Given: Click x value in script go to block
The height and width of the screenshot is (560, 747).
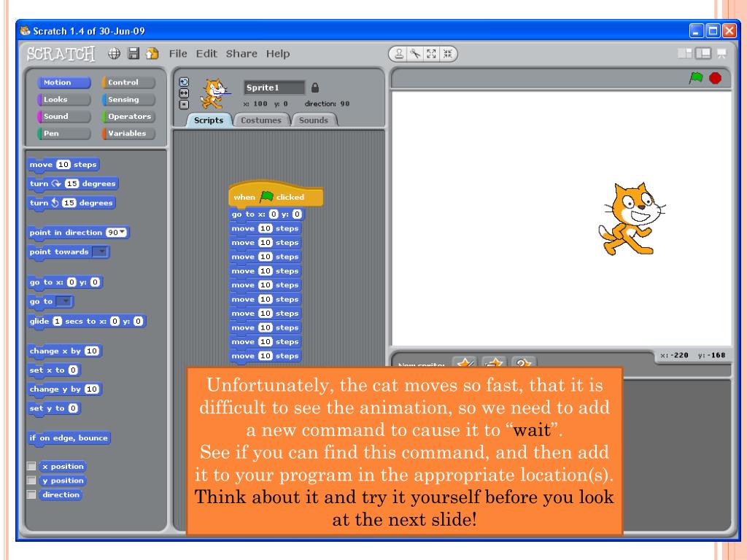Looking at the screenshot, I should coord(274,214).
